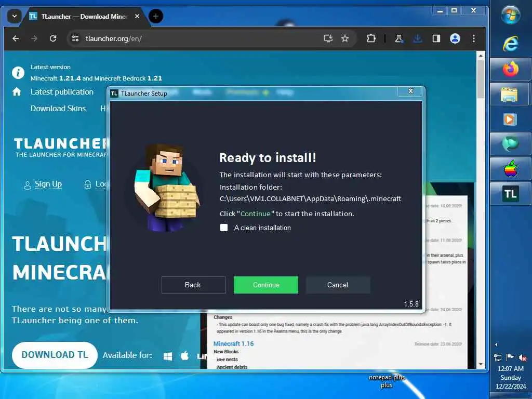This screenshot has width=532, height=399.
Task: Show Chrome downloads
Action: click(418, 38)
